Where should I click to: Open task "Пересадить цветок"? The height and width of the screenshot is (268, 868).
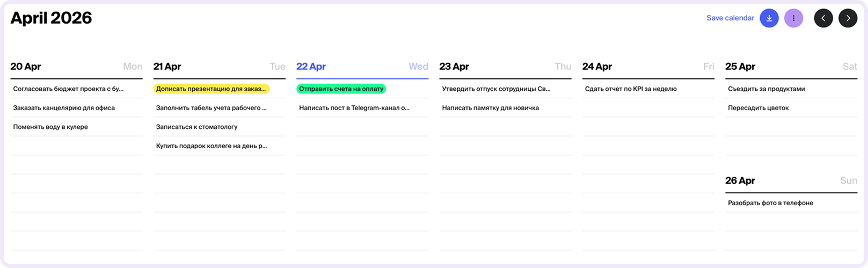[x=758, y=108]
